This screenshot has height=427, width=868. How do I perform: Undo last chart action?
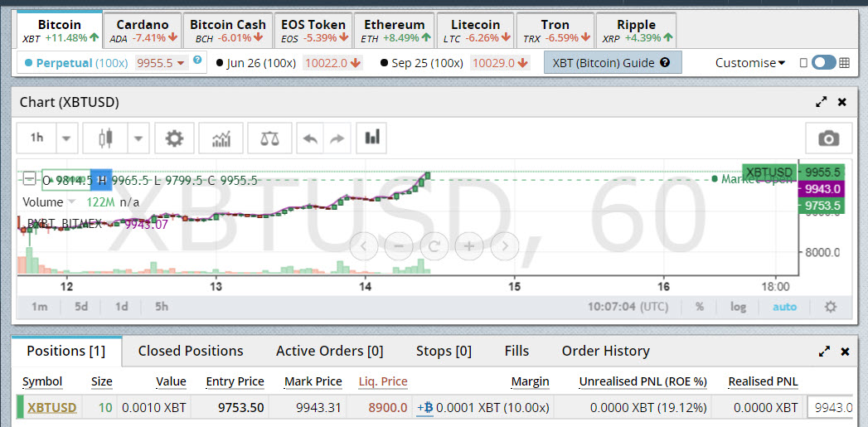point(310,138)
